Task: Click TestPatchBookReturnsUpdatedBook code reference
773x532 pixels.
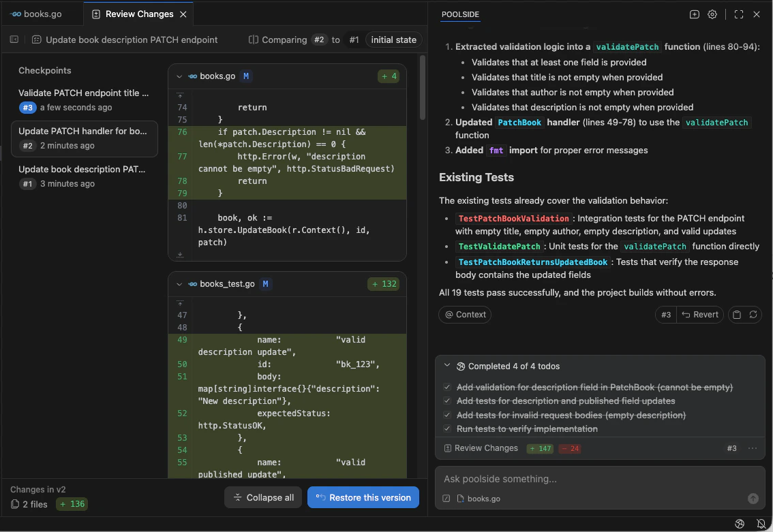Action: [x=532, y=262]
